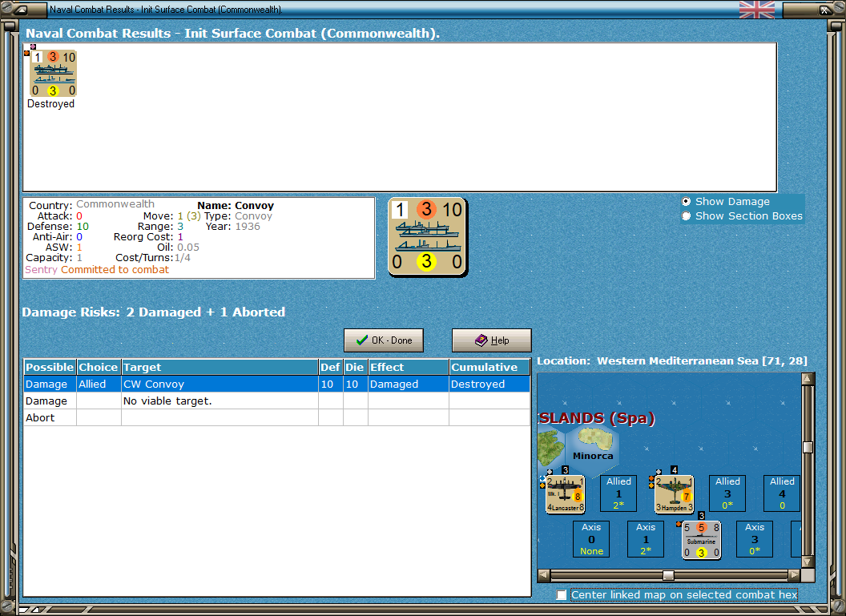Click Committed to combat status text

click(x=115, y=270)
